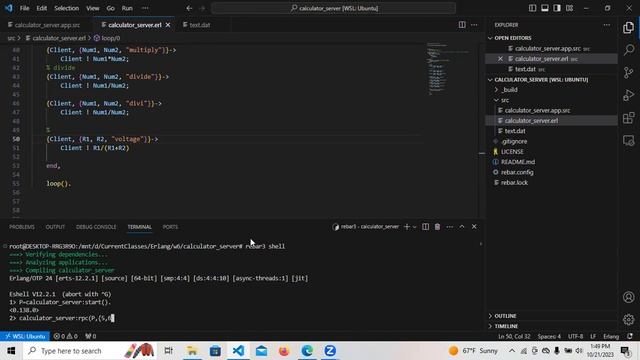Toggle the primary side bar
The width and height of the screenshot is (640, 360).
(532, 8)
